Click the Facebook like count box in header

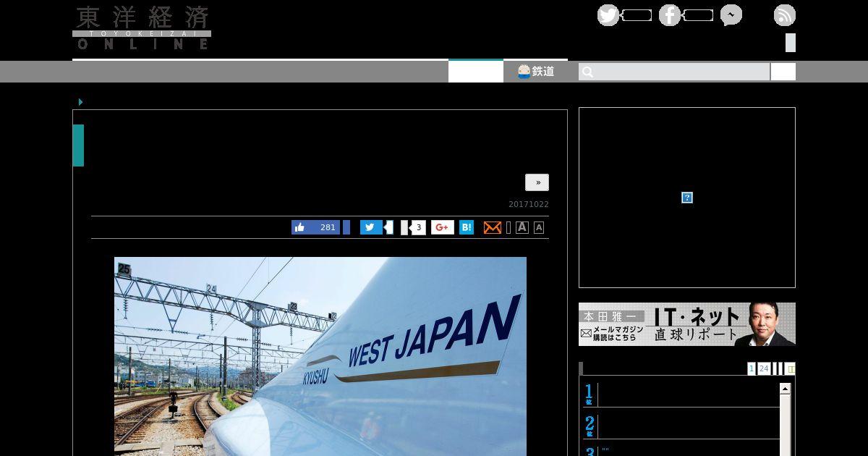point(698,15)
